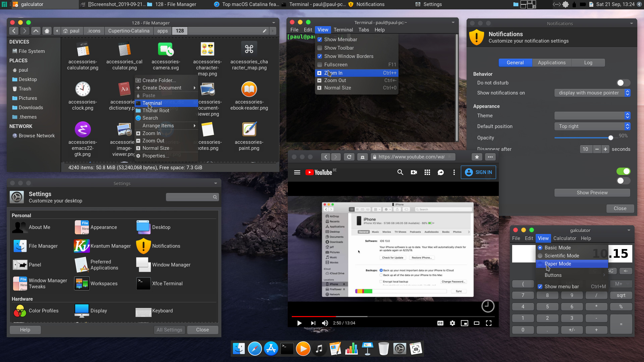
Task: Toggle Do not disturb switch
Action: 623,83
